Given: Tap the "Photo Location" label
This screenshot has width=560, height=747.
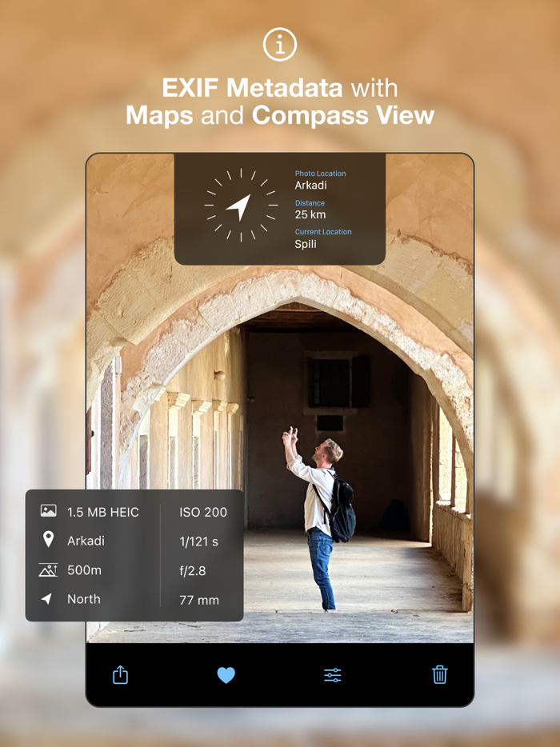Looking at the screenshot, I should (320, 174).
